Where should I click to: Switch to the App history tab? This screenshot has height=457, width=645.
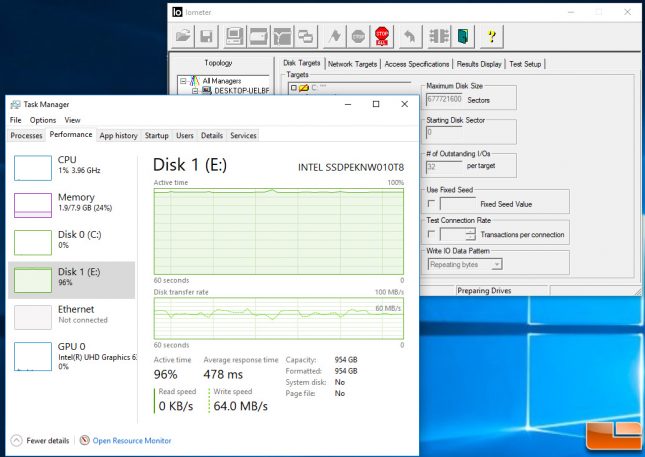118,135
